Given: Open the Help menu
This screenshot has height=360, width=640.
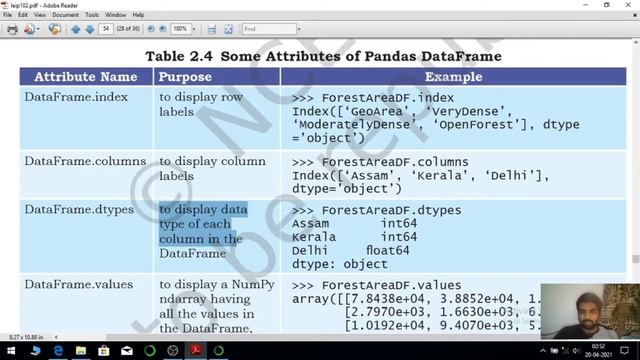Looking at the screenshot, I should tap(138, 15).
